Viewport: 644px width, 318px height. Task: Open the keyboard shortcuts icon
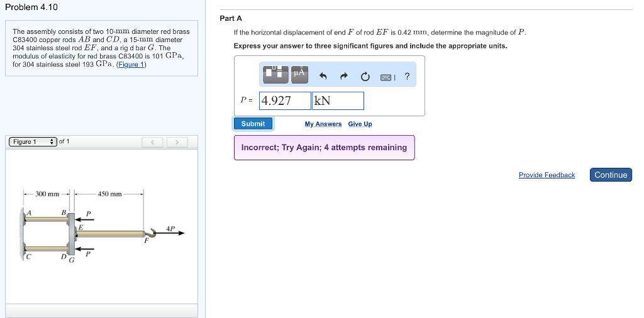point(387,77)
